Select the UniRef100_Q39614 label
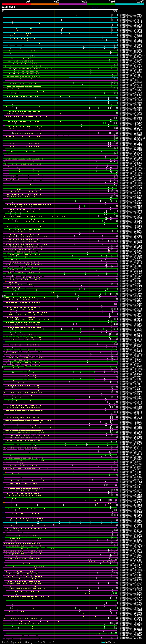 tap(131, 263)
